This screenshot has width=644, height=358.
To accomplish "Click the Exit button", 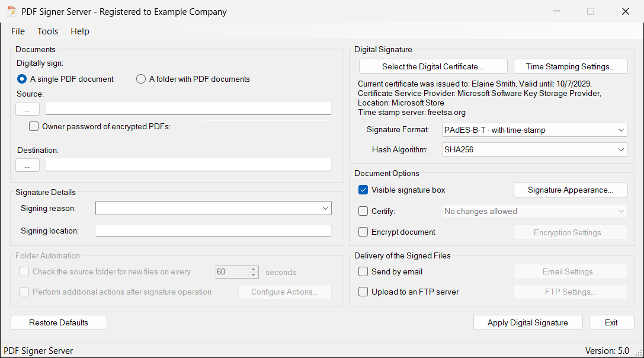I will tap(611, 322).
